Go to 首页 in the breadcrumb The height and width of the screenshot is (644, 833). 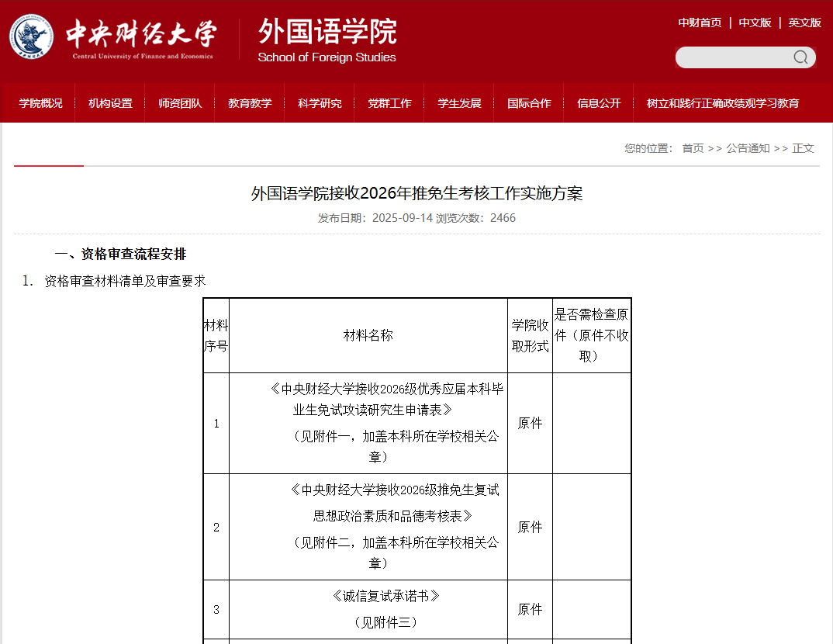[x=693, y=148]
